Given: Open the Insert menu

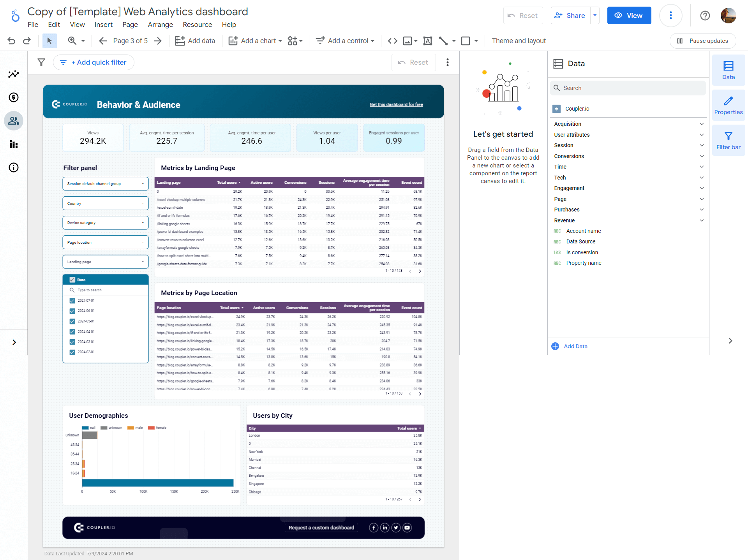Looking at the screenshot, I should (104, 25).
